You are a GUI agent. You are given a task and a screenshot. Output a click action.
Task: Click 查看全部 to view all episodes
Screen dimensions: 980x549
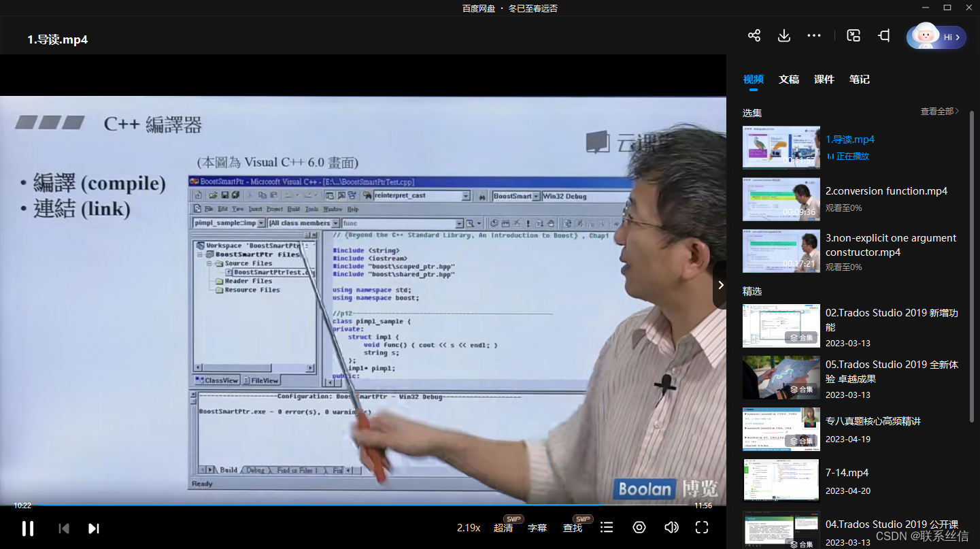[x=940, y=112]
